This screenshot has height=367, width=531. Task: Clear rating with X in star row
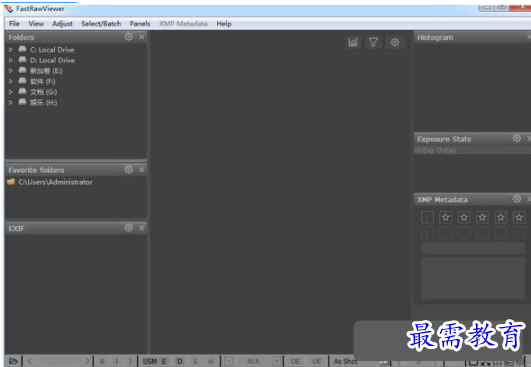click(x=427, y=217)
